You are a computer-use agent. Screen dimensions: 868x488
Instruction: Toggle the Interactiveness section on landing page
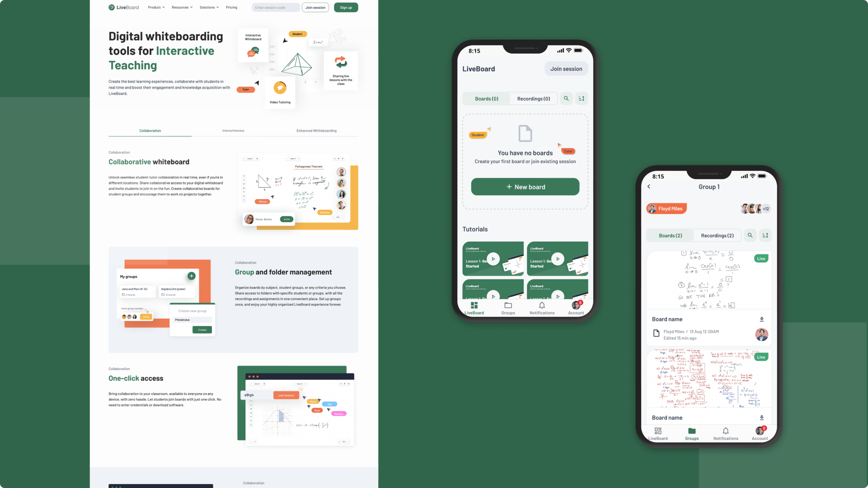click(x=233, y=131)
